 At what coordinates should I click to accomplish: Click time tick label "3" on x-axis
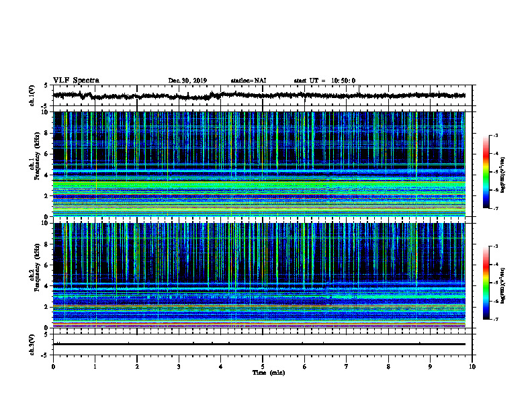(x=179, y=367)
